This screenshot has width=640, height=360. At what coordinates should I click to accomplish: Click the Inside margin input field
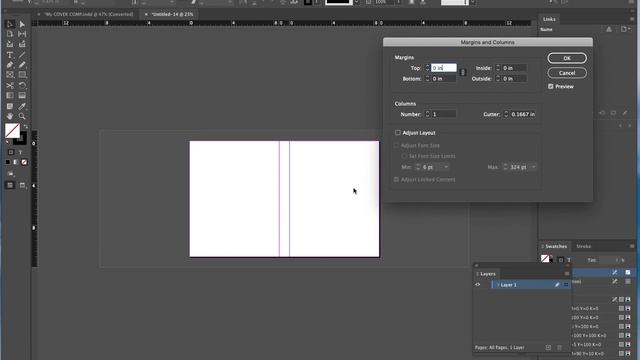coord(514,68)
